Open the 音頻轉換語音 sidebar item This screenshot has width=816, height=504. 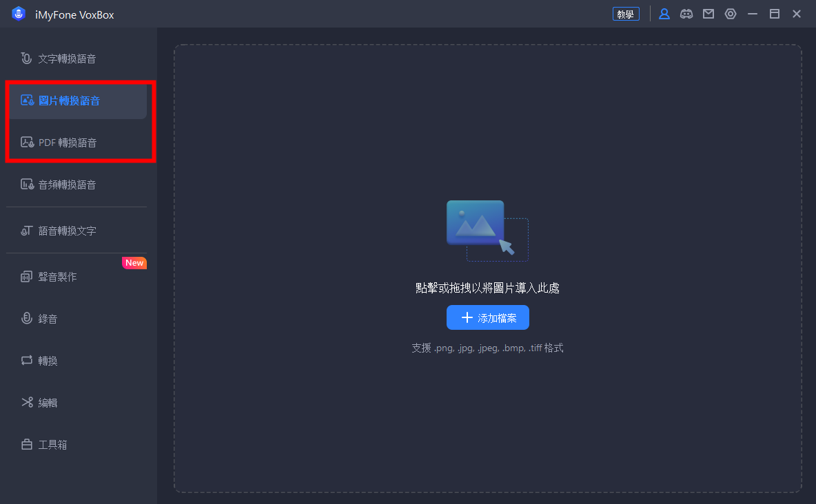click(x=76, y=185)
